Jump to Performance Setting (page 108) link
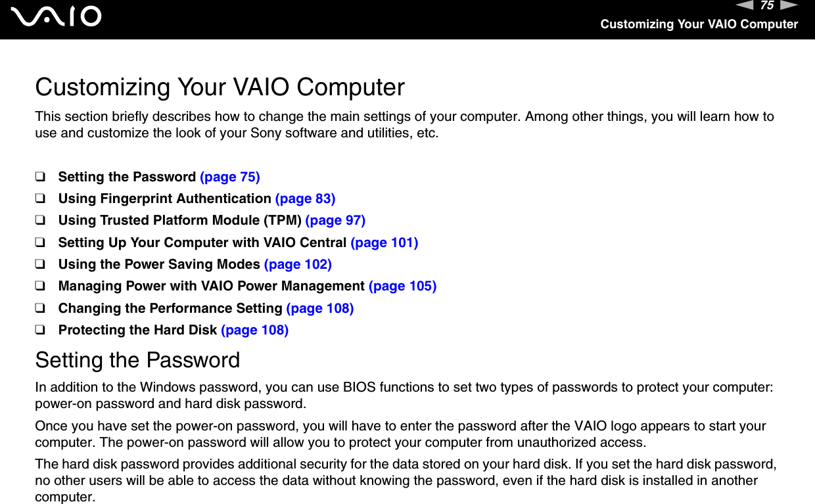The height and width of the screenshot is (504, 815). coord(320,308)
